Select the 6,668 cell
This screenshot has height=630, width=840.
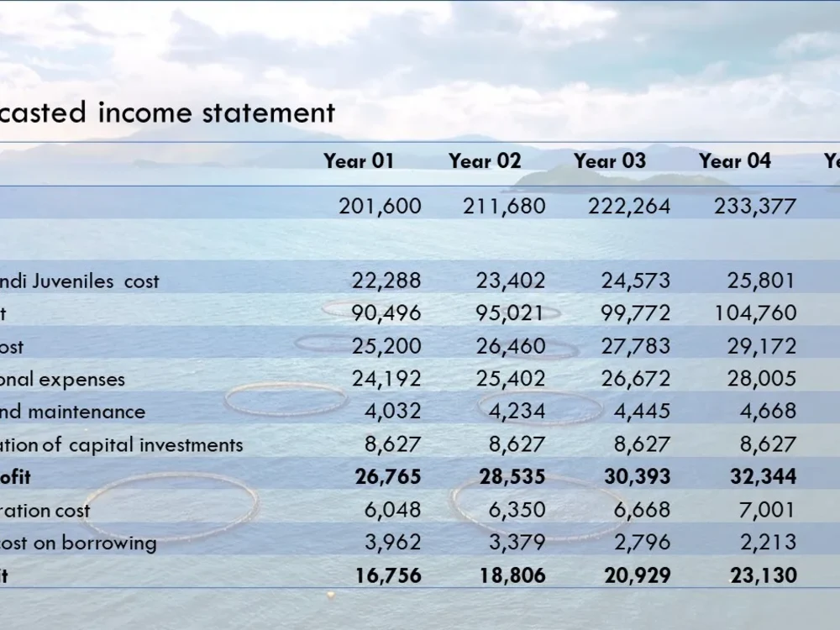pyautogui.click(x=642, y=510)
